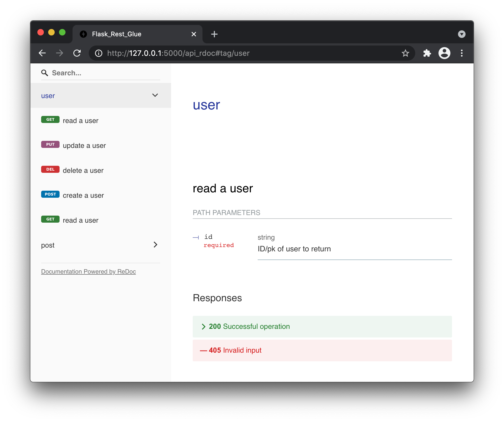Select the PUT badge beside 'update a user'
Image resolution: width=504 pixels, height=422 pixels.
50,144
